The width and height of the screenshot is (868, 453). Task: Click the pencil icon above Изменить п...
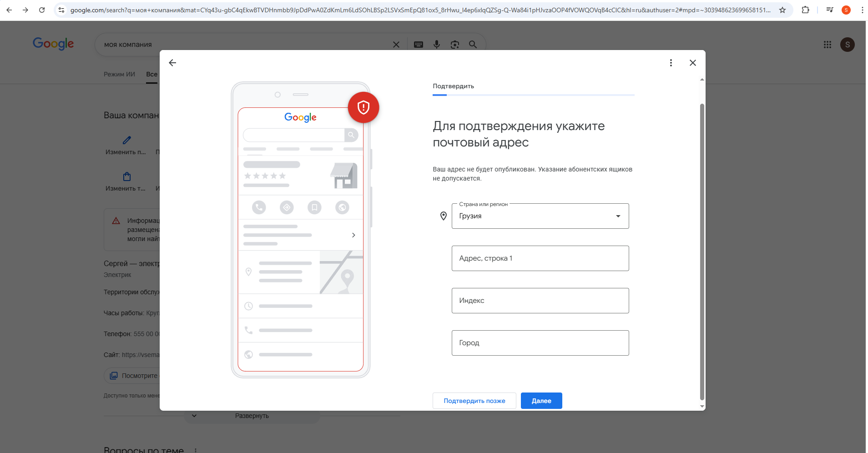click(127, 140)
